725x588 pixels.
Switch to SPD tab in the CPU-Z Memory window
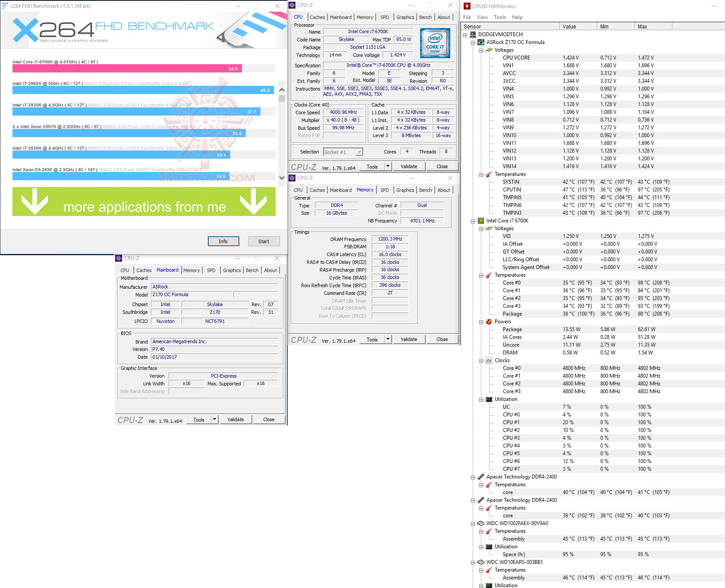385,190
